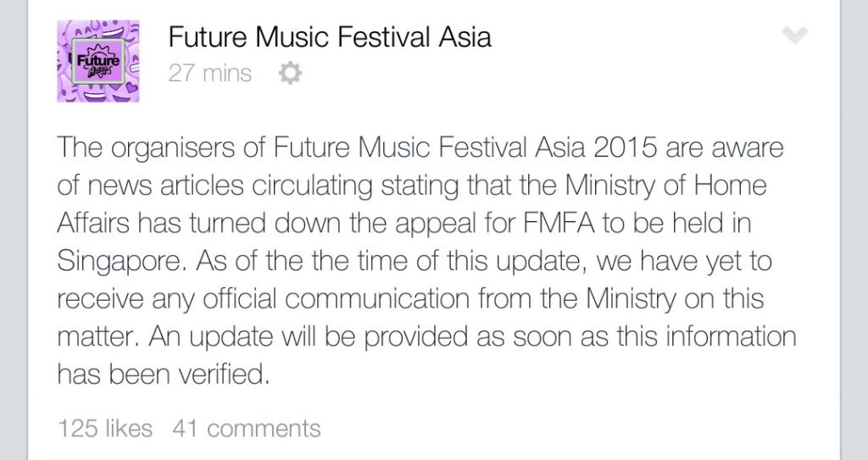Click the purple Future logo avatar
Viewport: 868px width, 460px height.
coord(97,60)
